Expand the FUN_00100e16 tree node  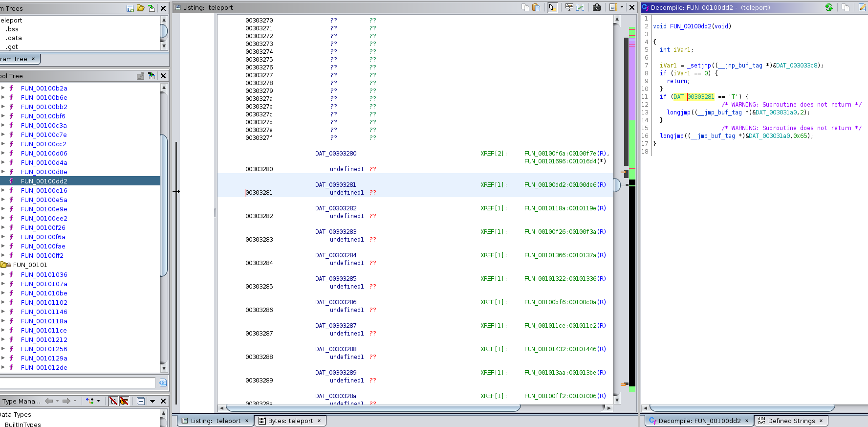[3, 190]
